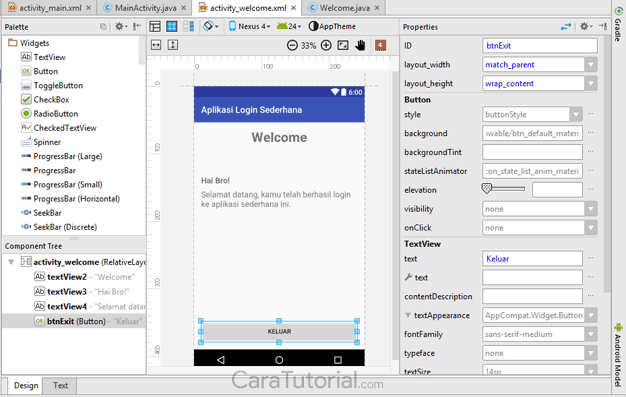Open Palette settings gear icon
Image resolution: width=626 pixels, height=397 pixels.
121,27
